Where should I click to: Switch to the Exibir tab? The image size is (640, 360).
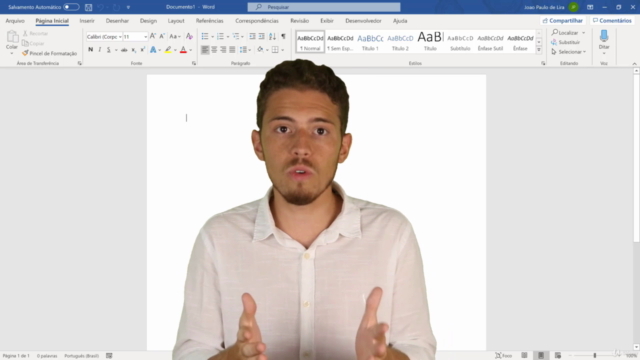[327, 20]
